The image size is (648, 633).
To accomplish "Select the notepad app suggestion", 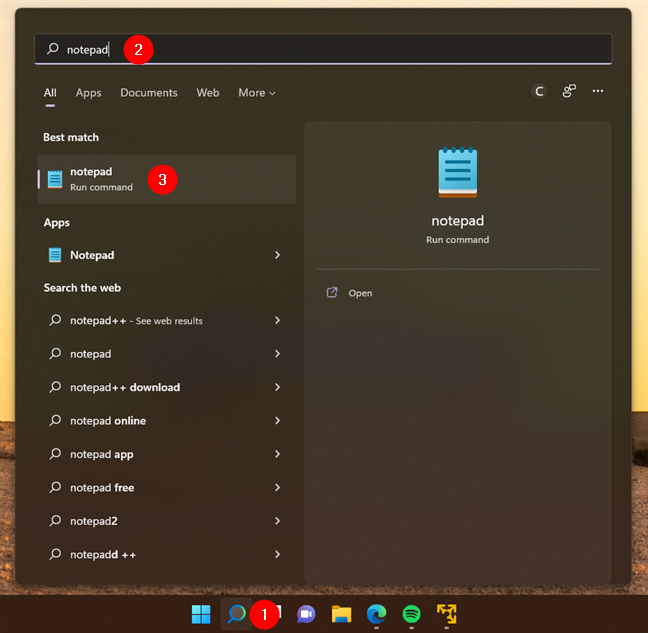I will tap(102, 454).
